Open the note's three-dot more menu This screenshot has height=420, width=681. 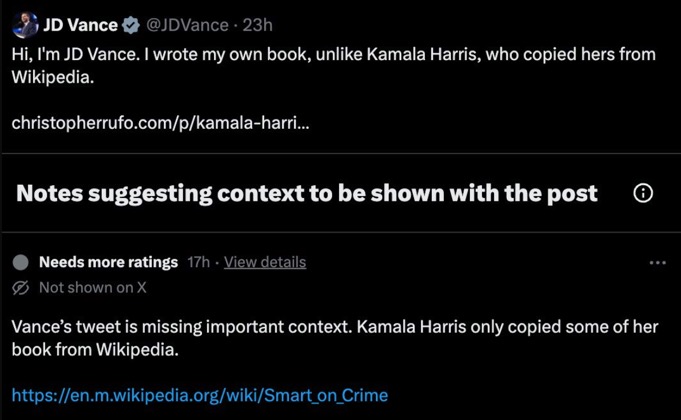(658, 262)
